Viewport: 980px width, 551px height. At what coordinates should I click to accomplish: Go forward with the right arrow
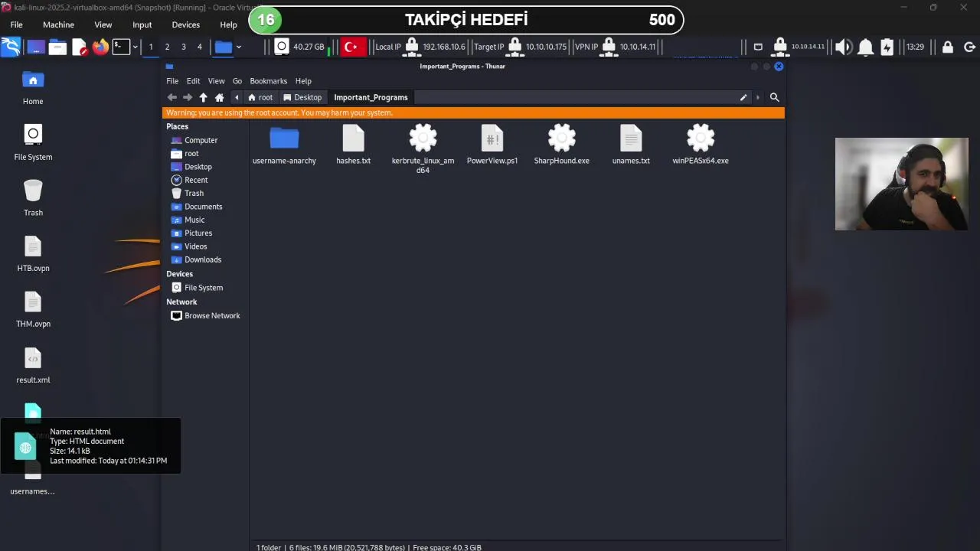point(188,97)
